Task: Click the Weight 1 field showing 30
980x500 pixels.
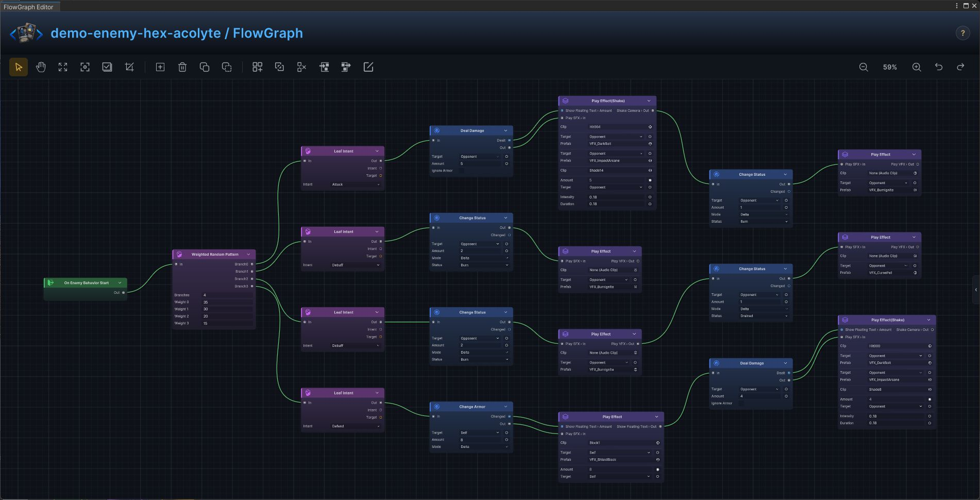Action: tap(227, 309)
